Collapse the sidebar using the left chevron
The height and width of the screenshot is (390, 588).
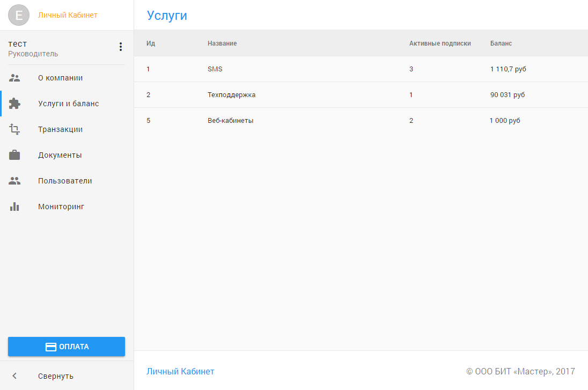[14, 376]
